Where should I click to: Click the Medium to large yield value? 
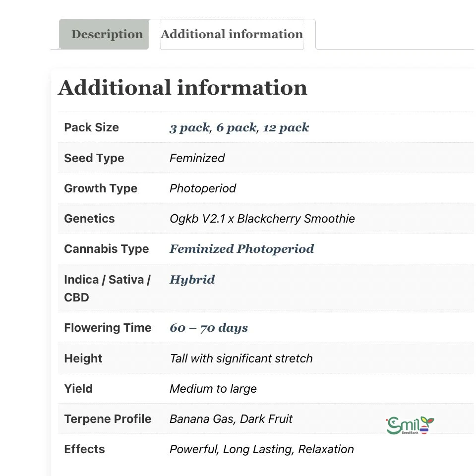point(213,389)
